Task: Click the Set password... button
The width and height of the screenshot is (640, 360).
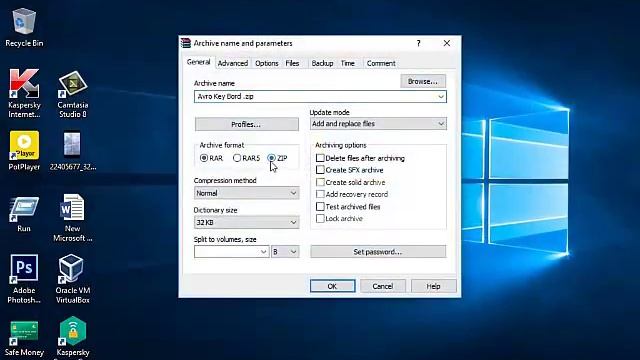Action: pyautogui.click(x=378, y=252)
